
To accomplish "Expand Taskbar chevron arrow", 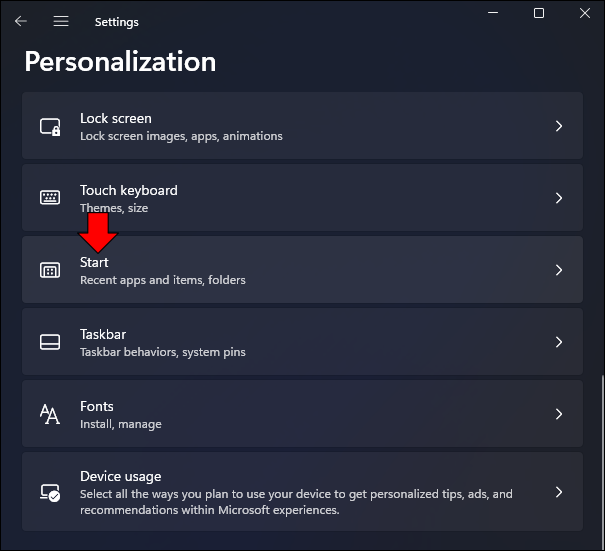I will click(x=559, y=342).
